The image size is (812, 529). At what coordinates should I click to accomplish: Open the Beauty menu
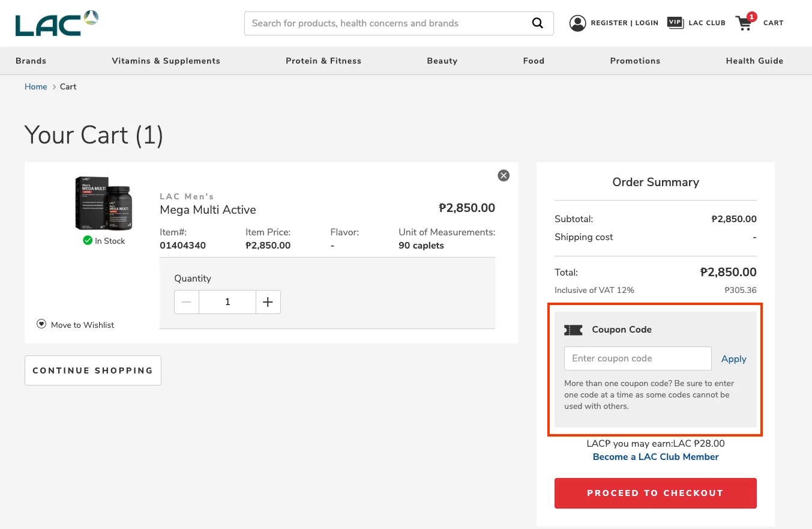tap(442, 61)
